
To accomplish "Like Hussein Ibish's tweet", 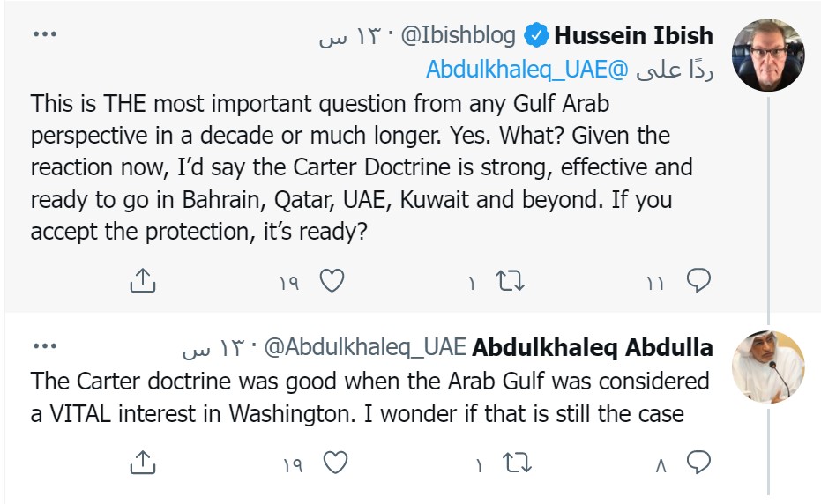I will [x=330, y=281].
